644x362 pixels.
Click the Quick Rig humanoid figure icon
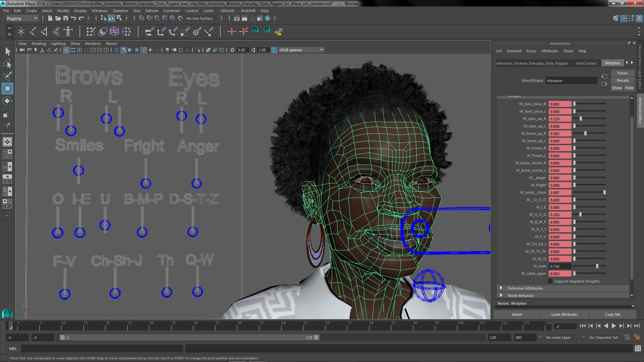68,32
